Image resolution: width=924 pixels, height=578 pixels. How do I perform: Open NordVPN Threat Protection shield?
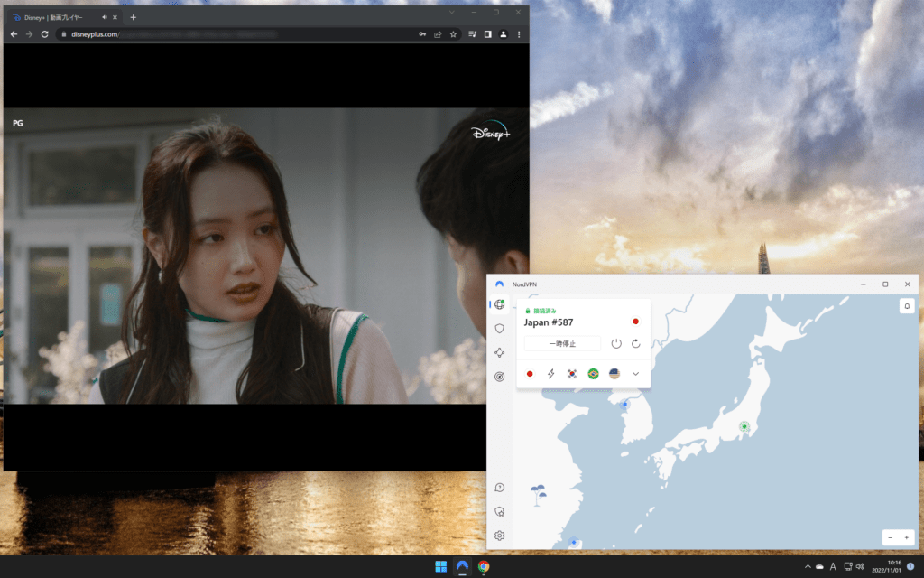tap(500, 329)
